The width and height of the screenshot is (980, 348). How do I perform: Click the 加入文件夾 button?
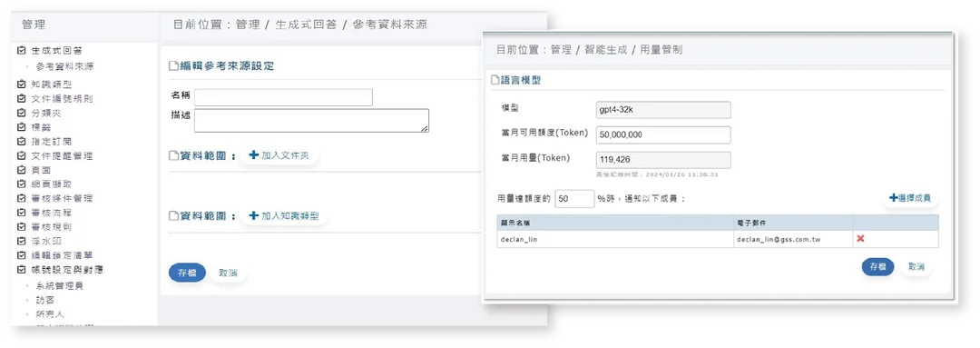(x=279, y=155)
